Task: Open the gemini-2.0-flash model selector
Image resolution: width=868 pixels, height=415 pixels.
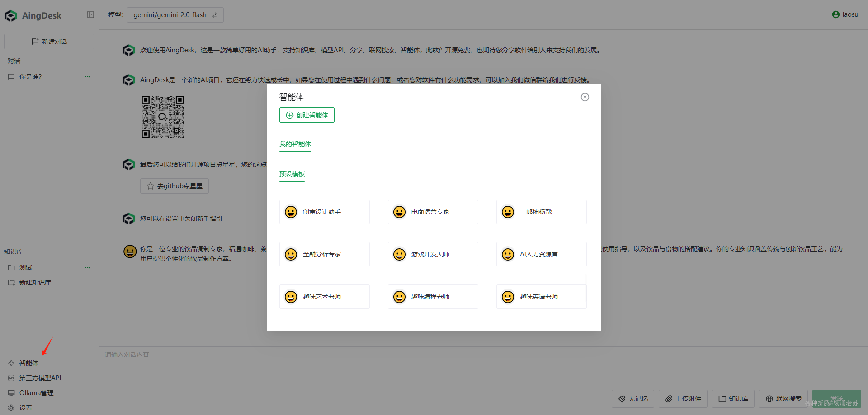Action: [175, 15]
